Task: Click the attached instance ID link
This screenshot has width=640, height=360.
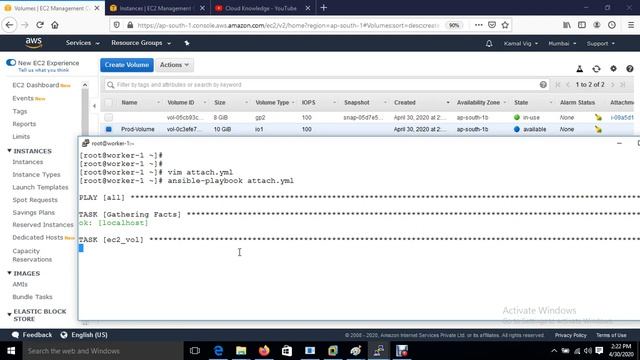Action: (622, 117)
